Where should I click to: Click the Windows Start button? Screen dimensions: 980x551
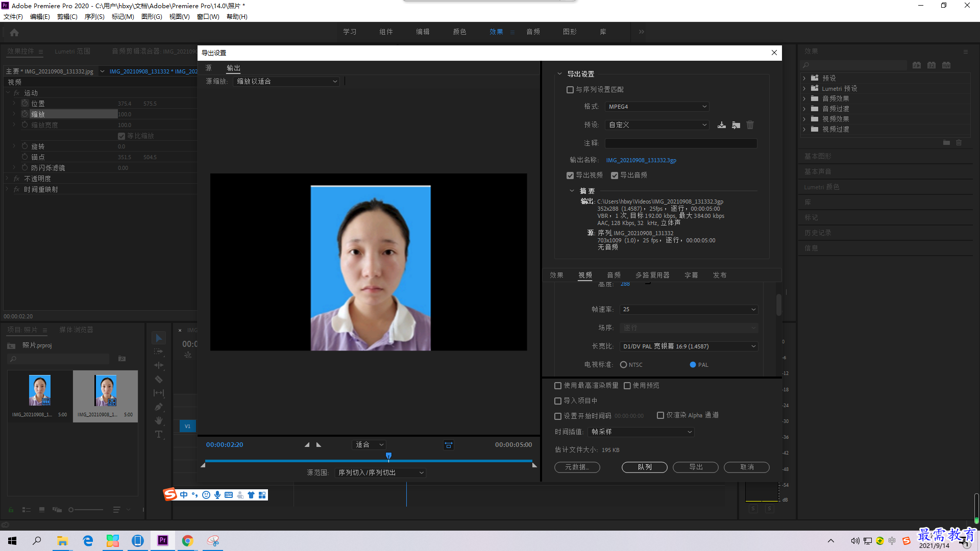[12, 540]
